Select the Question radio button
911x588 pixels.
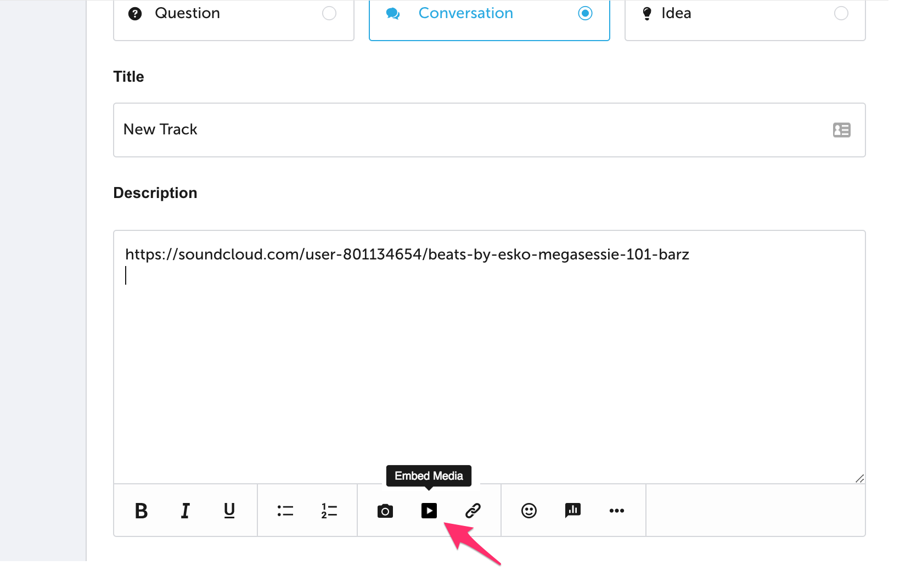329,13
